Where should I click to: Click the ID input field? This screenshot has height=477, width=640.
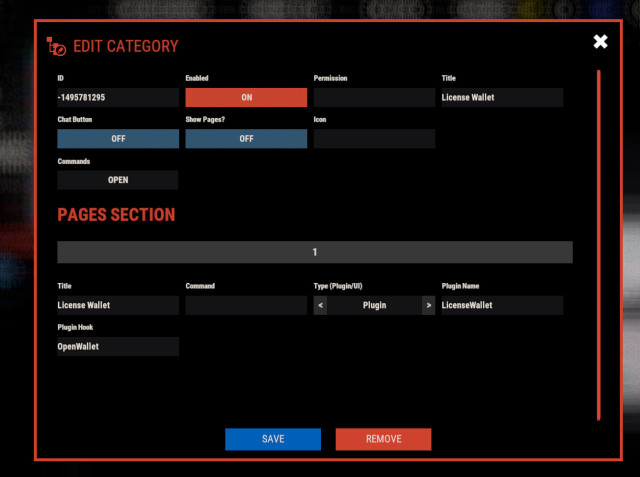tap(118, 98)
